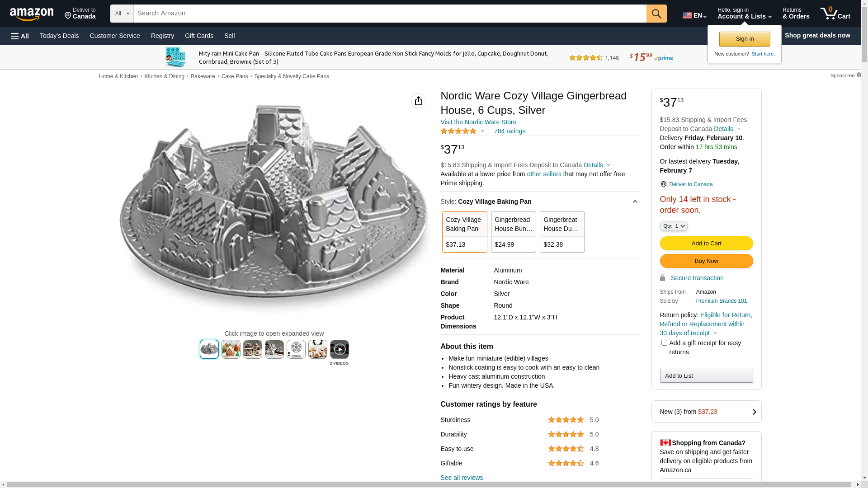Go to Gift Cards menu item
Viewport: 868px width, 488px height.
pyautogui.click(x=199, y=36)
